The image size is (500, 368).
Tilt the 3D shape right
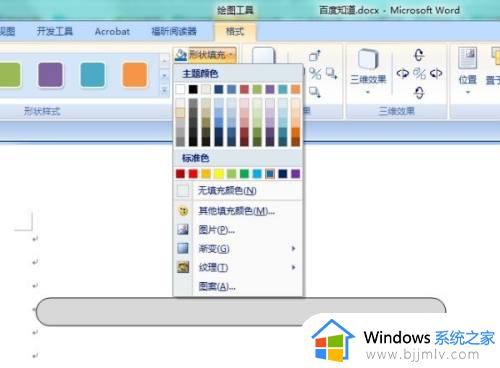[436, 73]
